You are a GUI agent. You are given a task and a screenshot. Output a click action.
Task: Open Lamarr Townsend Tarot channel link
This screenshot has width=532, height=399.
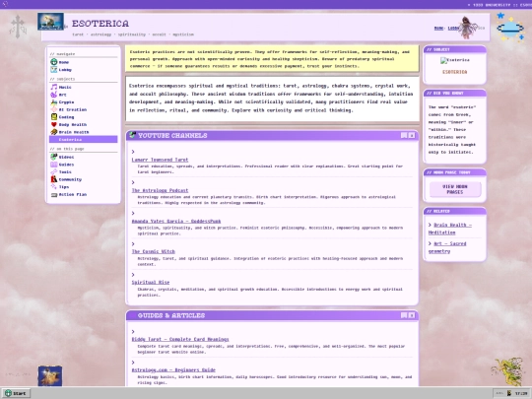[160, 160]
